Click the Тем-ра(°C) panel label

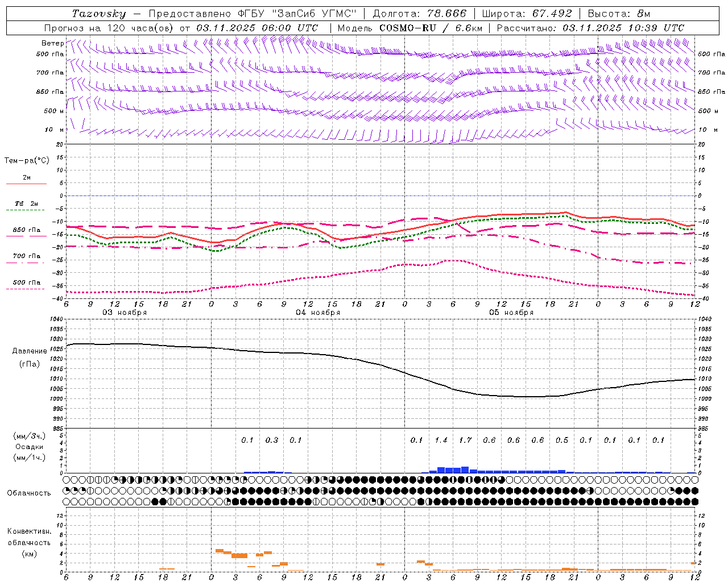[27, 161]
